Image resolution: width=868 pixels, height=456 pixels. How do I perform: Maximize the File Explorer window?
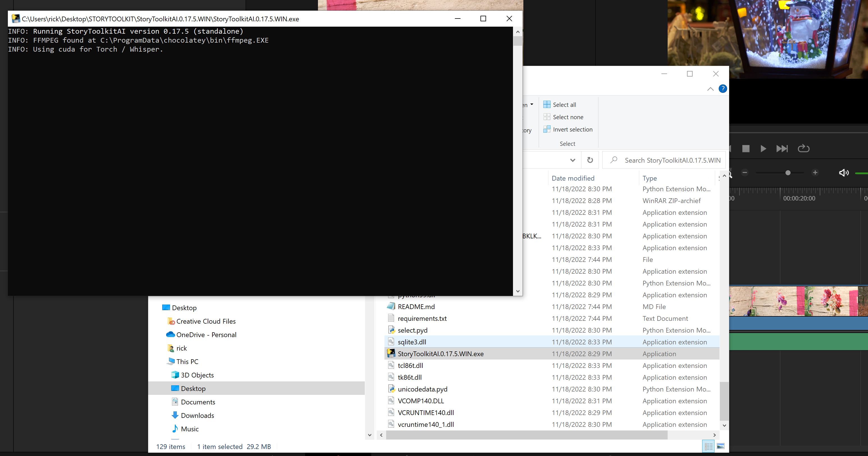(690, 74)
